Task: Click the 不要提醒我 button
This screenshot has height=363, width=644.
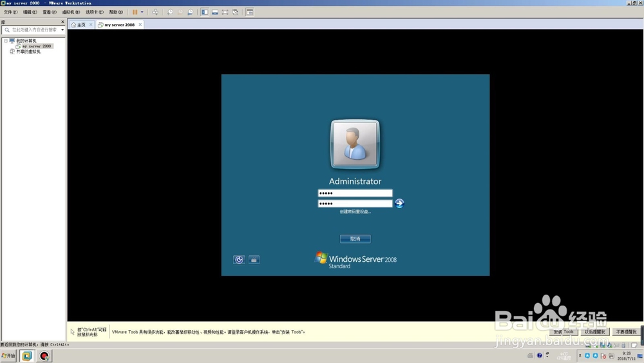Action: (x=627, y=332)
